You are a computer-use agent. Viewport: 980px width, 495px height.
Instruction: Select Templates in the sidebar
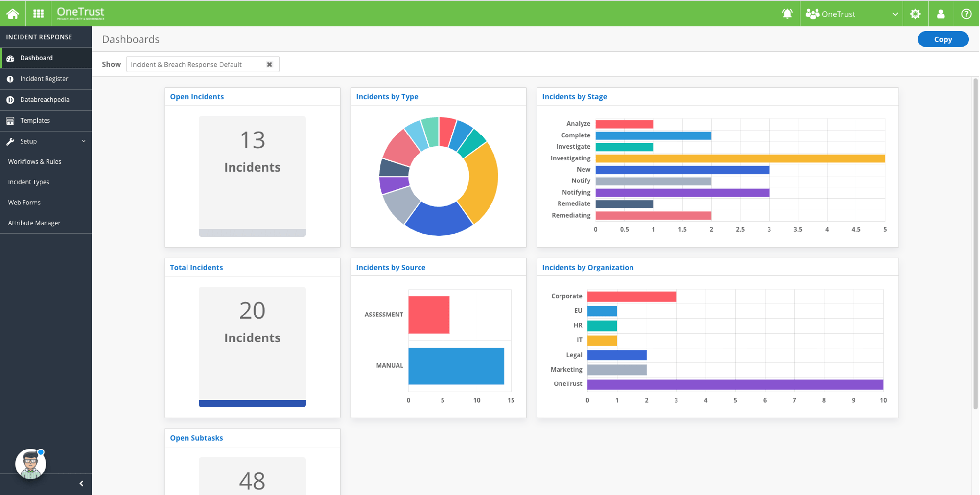pos(46,121)
